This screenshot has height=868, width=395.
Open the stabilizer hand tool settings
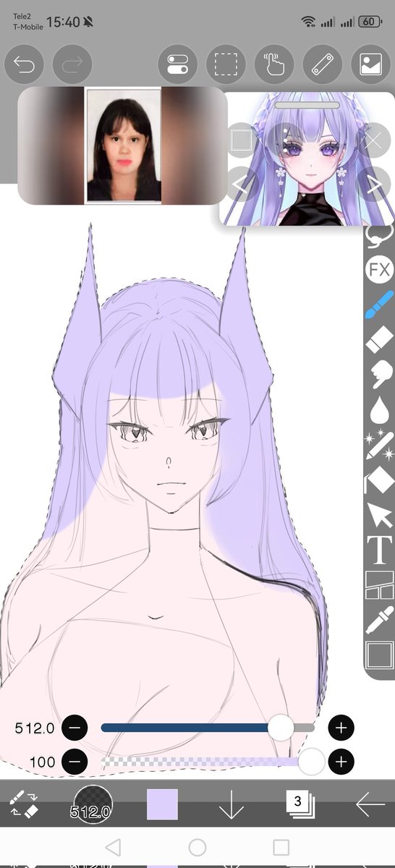(x=274, y=65)
